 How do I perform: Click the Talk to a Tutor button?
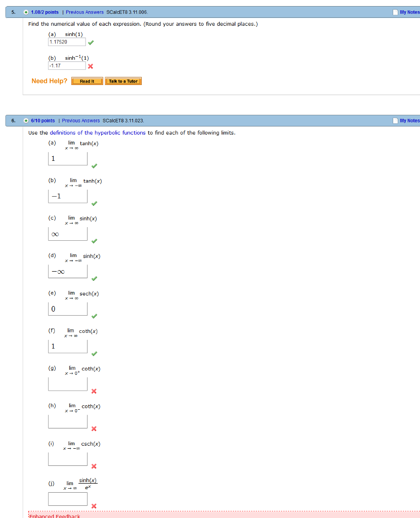(123, 80)
